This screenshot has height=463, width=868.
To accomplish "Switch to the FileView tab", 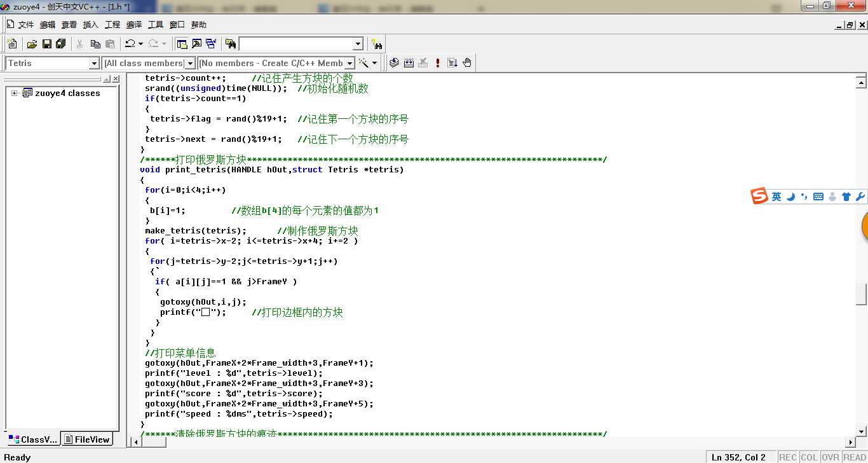I will (x=87, y=439).
